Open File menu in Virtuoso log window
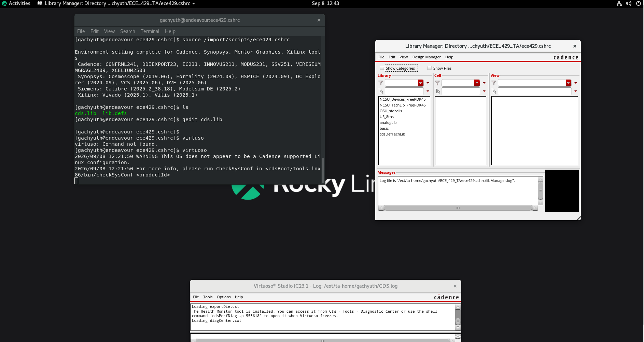 pyautogui.click(x=196, y=297)
